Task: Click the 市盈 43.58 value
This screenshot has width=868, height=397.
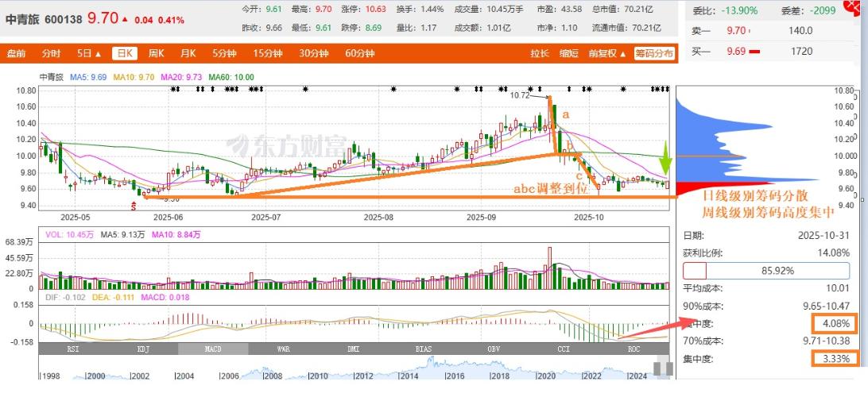Action: click(570, 10)
